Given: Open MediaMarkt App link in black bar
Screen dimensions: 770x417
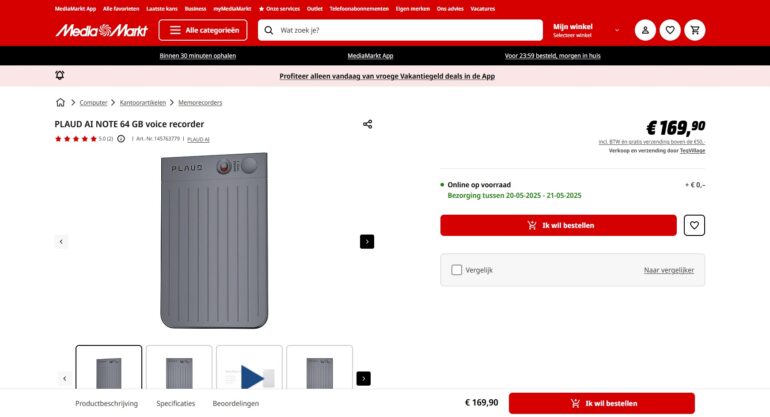Looking at the screenshot, I should point(370,56).
